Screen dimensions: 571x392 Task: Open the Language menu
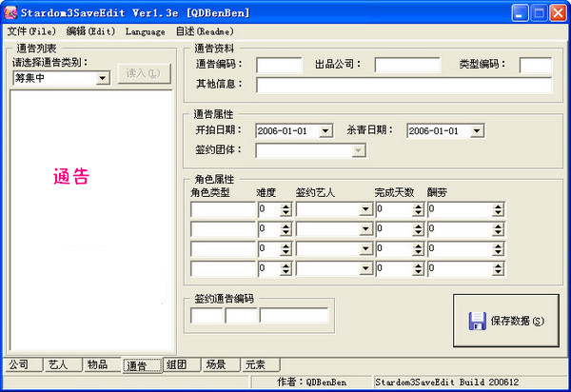[145, 31]
